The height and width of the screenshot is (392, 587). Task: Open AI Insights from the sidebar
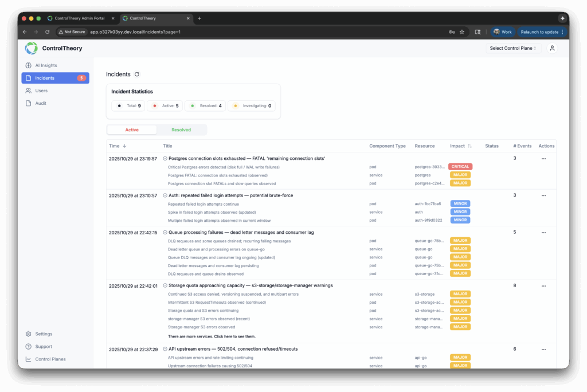pyautogui.click(x=46, y=65)
